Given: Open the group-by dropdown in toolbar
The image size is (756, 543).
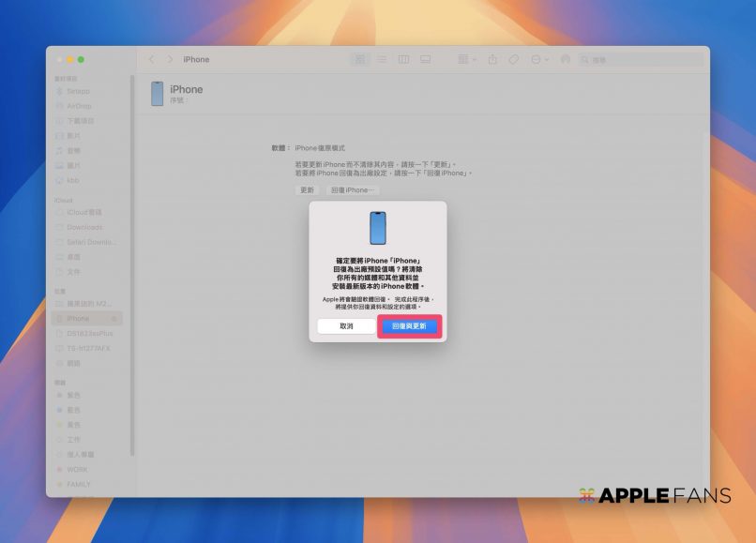Looking at the screenshot, I should [466, 59].
